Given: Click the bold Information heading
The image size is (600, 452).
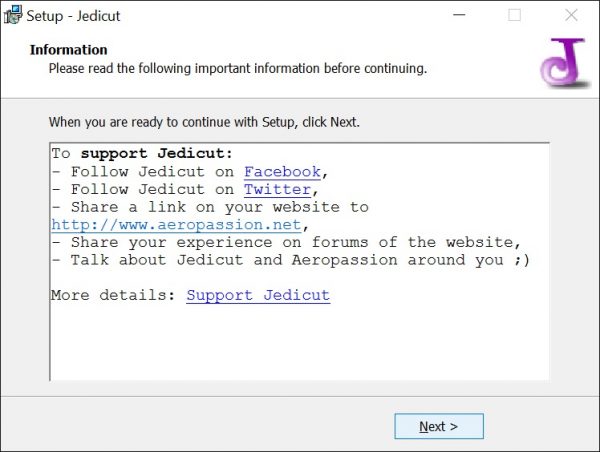Looking at the screenshot, I should pyautogui.click(x=68, y=50).
